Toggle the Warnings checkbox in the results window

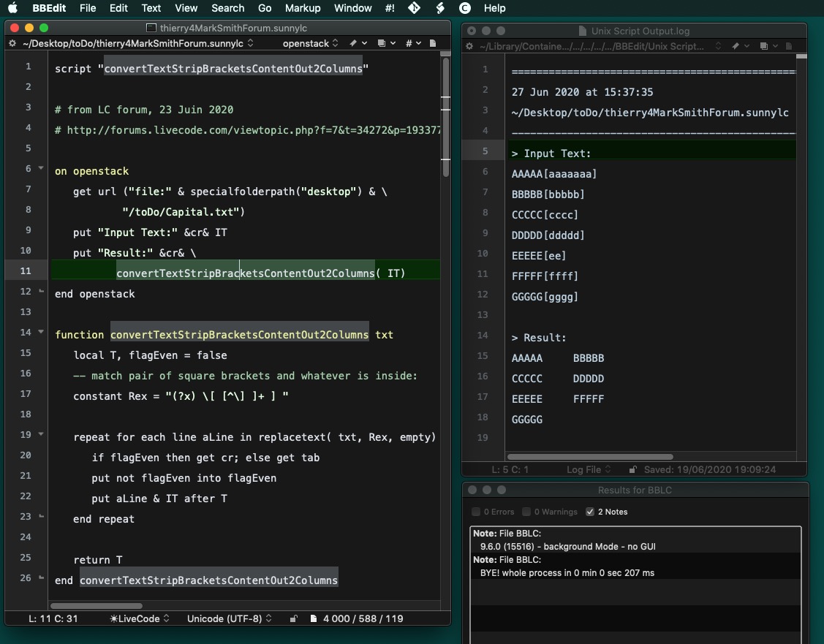(526, 512)
